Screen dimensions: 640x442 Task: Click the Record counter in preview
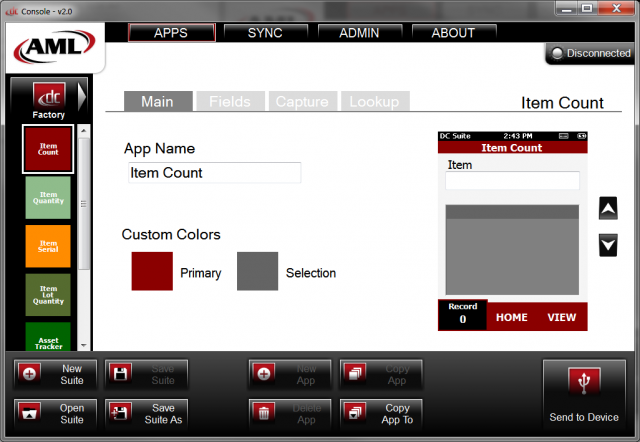pyautogui.click(x=462, y=315)
